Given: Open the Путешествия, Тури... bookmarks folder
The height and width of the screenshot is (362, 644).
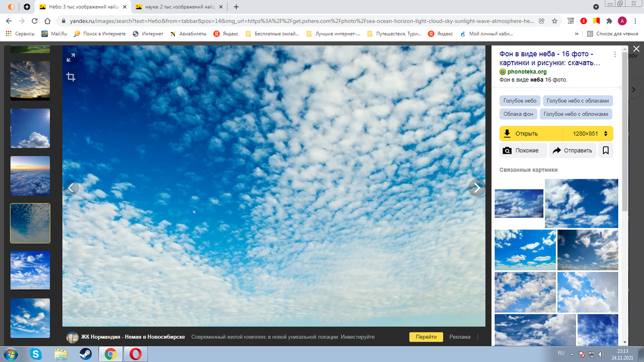Looking at the screenshot, I should [x=394, y=33].
